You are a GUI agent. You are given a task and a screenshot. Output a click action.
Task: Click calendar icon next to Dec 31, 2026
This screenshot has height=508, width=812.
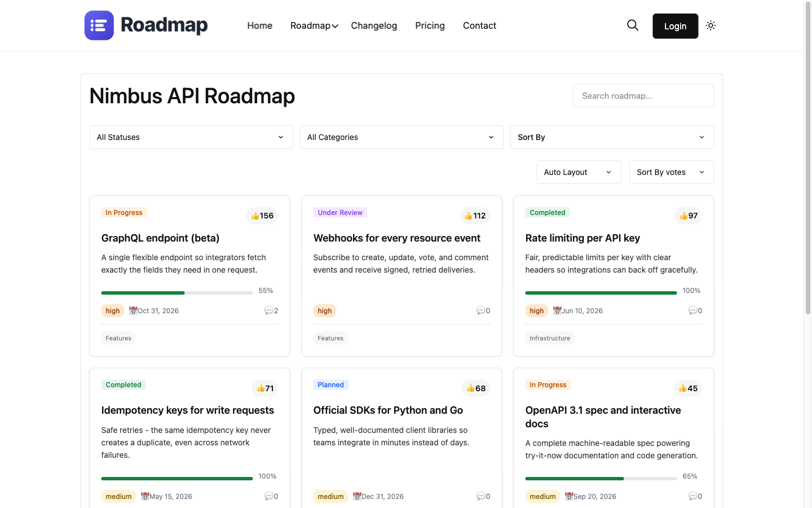[x=357, y=497]
